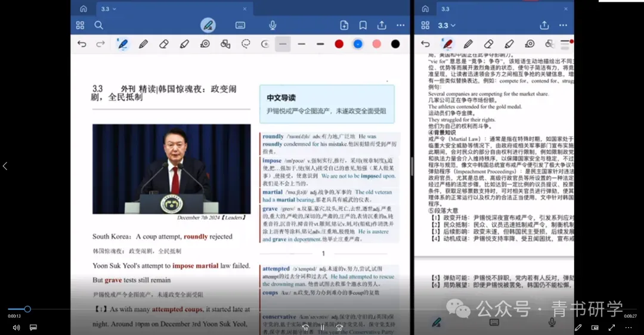This screenshot has height=335, width=644.
Task: Close the 3.3 tab in left window
Action: coord(245,8)
